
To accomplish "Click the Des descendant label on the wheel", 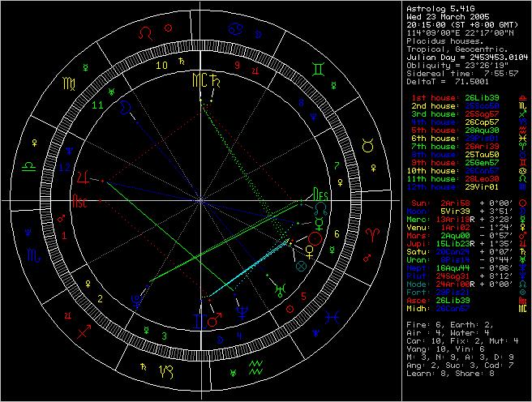I will coord(321,195).
